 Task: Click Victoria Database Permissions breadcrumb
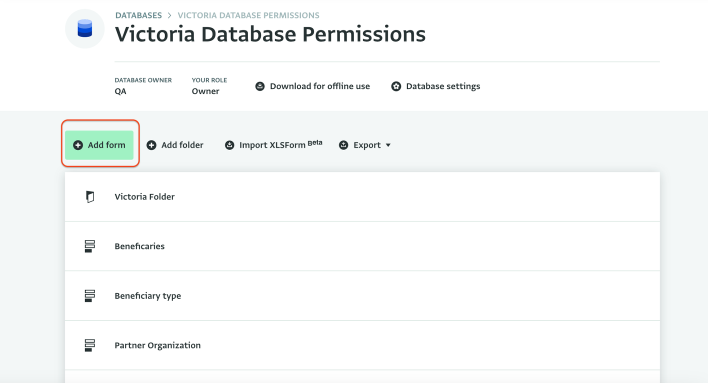[248, 15]
